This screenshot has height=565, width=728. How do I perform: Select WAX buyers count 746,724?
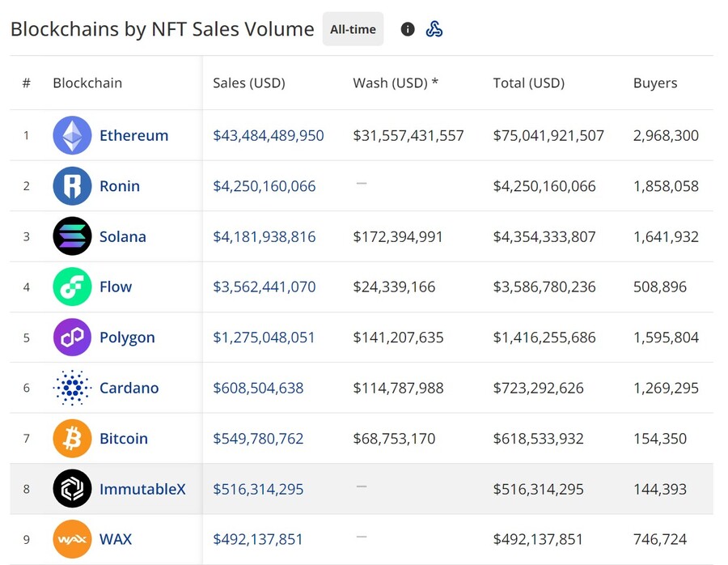coord(660,539)
